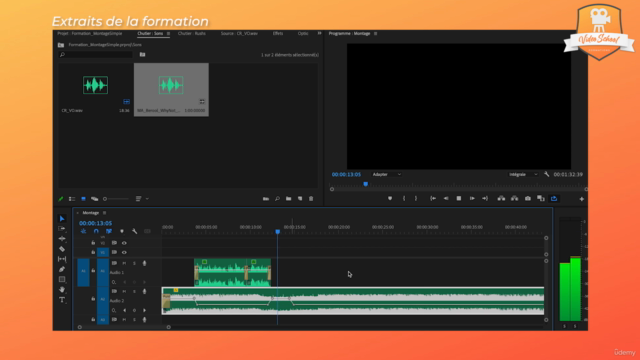Add a marker in the timeline header
Screen dimensions: 640x360
(x=122, y=231)
